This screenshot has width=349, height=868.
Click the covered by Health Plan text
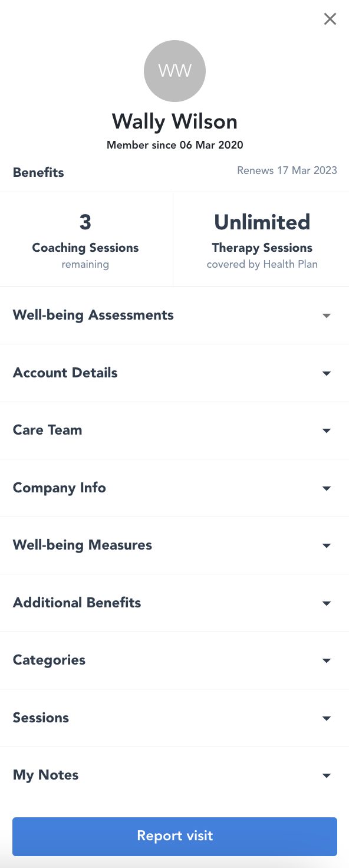point(262,264)
